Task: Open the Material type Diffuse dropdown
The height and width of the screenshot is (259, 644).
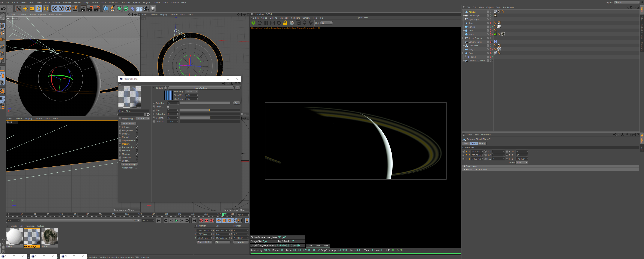Action: [142, 119]
